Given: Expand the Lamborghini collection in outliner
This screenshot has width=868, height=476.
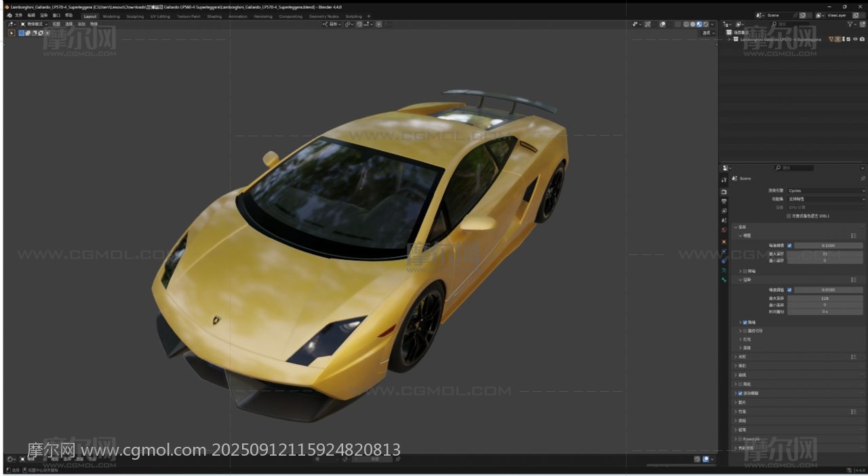Looking at the screenshot, I should [729, 39].
